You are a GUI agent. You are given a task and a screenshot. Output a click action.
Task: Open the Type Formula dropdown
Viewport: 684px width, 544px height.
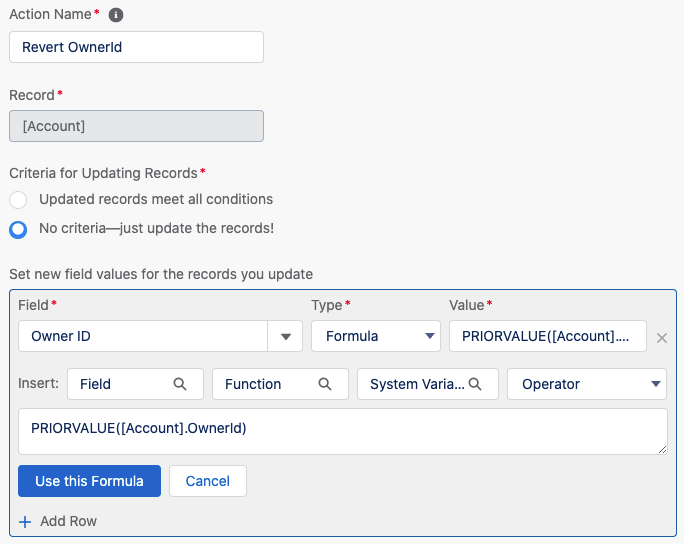click(x=376, y=336)
